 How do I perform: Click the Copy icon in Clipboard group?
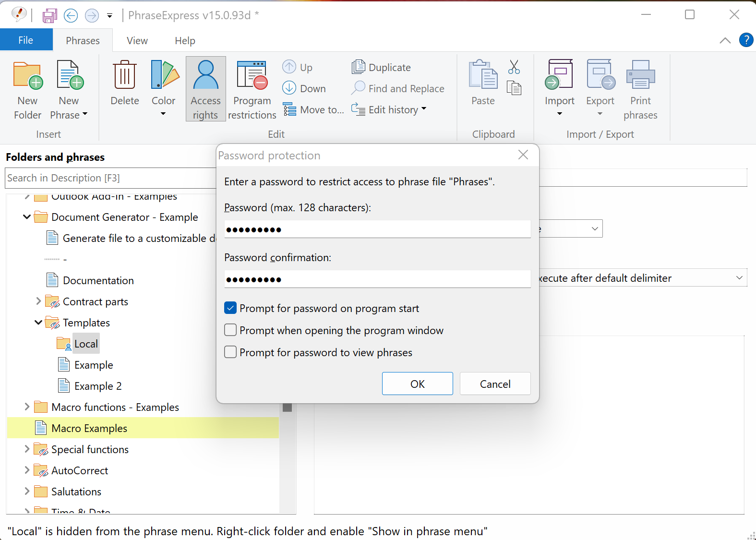514,88
